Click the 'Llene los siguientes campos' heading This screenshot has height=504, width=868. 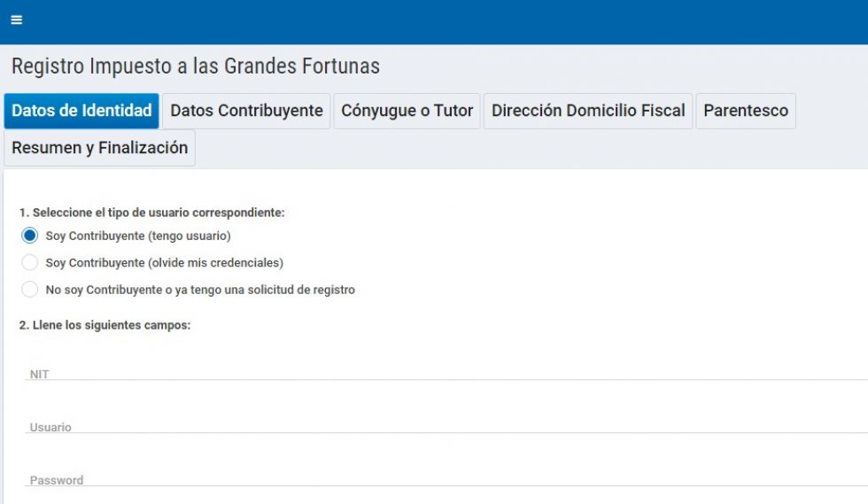tap(105, 325)
